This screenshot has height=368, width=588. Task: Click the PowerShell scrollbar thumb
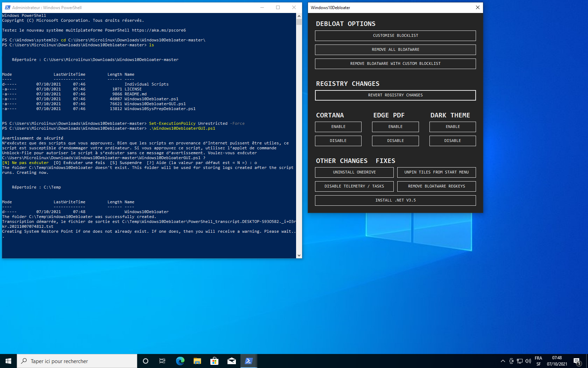tap(299, 22)
